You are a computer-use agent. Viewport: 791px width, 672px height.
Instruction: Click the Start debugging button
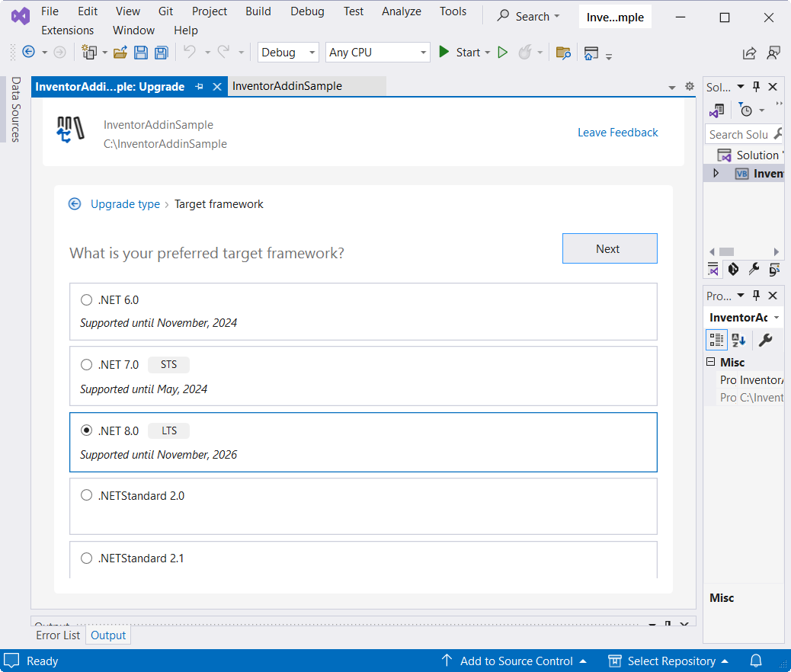(460, 52)
